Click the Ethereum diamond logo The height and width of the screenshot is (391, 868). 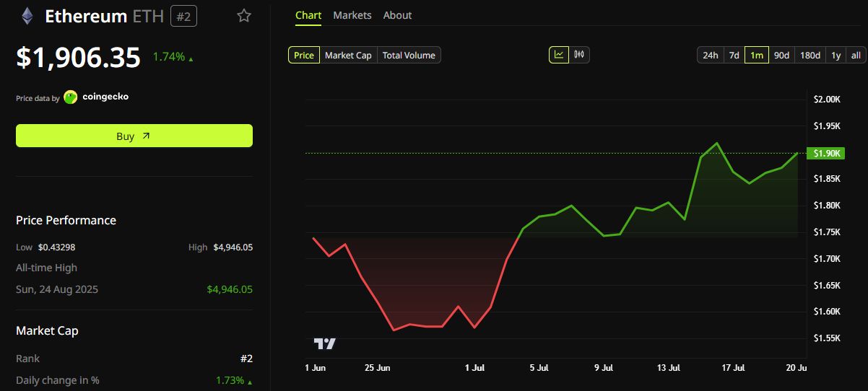click(x=27, y=16)
